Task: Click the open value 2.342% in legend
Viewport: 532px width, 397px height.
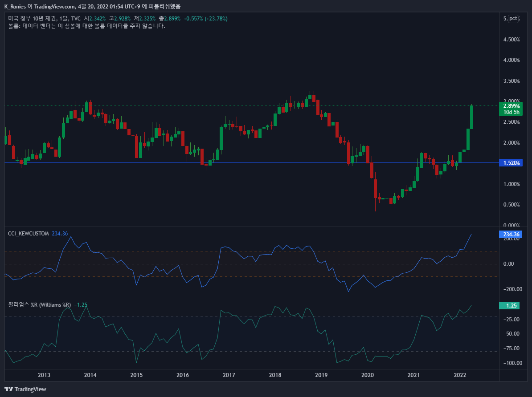Action: [x=98, y=19]
